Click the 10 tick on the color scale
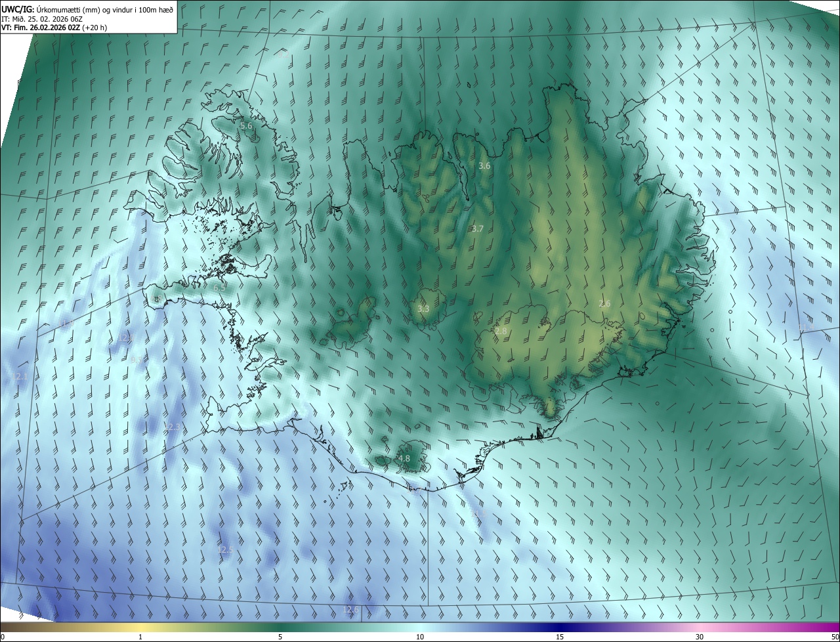This screenshot has height=642, width=840. 420,637
